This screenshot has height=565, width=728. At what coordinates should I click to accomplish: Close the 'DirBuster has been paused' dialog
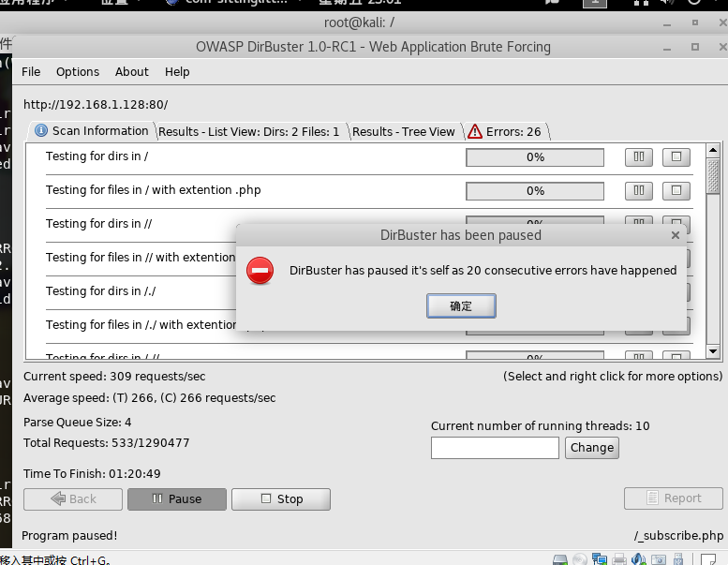point(676,235)
